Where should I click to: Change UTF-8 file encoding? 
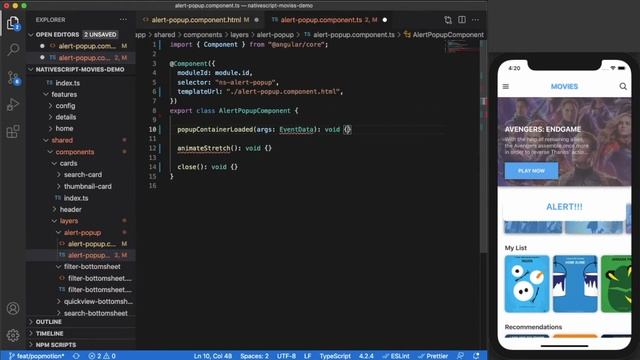click(287, 356)
